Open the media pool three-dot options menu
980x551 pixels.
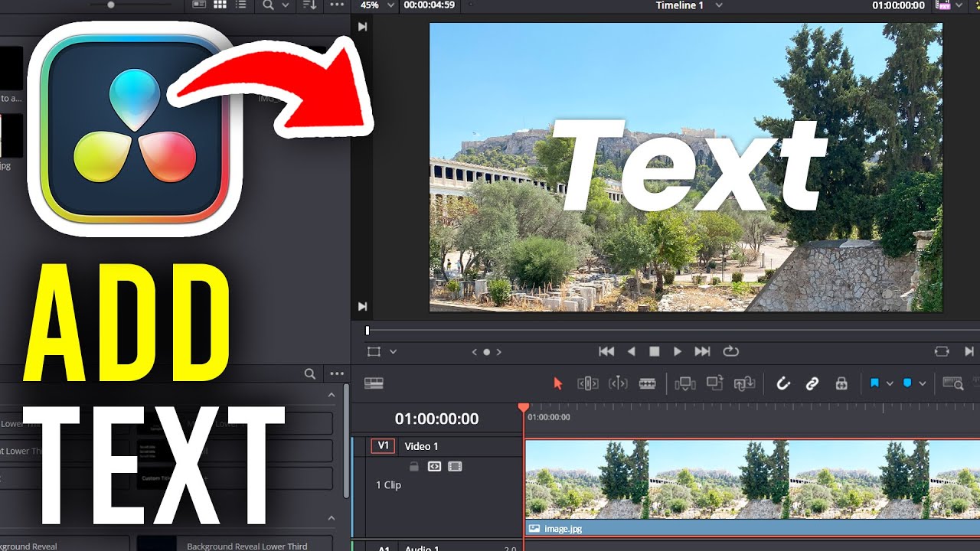coord(337,5)
